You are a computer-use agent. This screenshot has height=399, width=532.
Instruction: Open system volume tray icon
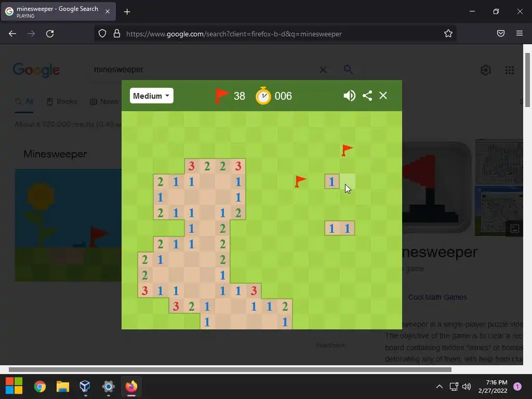pyautogui.click(x=467, y=387)
